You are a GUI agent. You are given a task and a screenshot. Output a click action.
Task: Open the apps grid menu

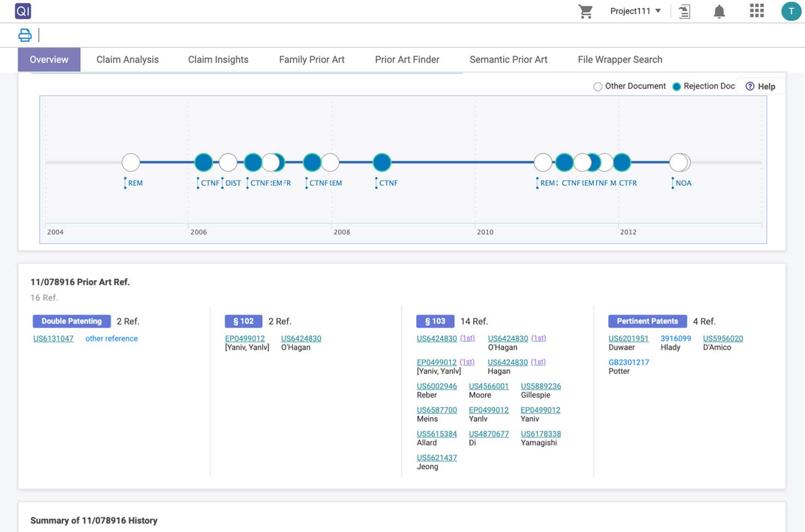(756, 11)
